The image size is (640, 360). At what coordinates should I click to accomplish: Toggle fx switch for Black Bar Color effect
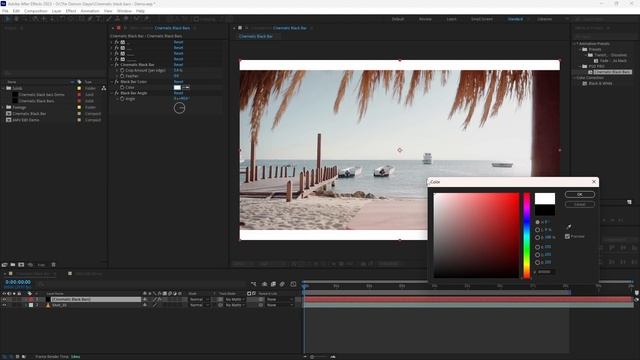(117, 82)
